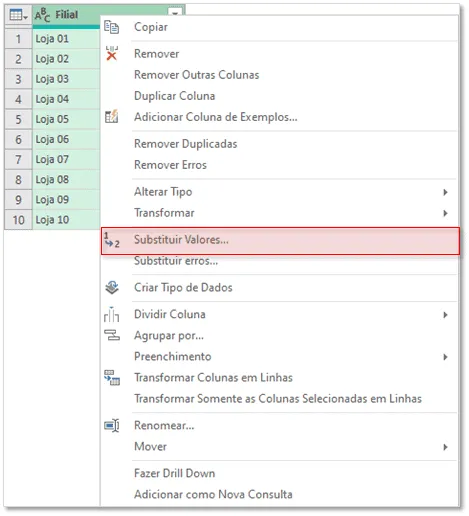Screen dimensions: 469x516
Task: Click the Substituir Valores 1-2 icon
Action: click(x=111, y=240)
